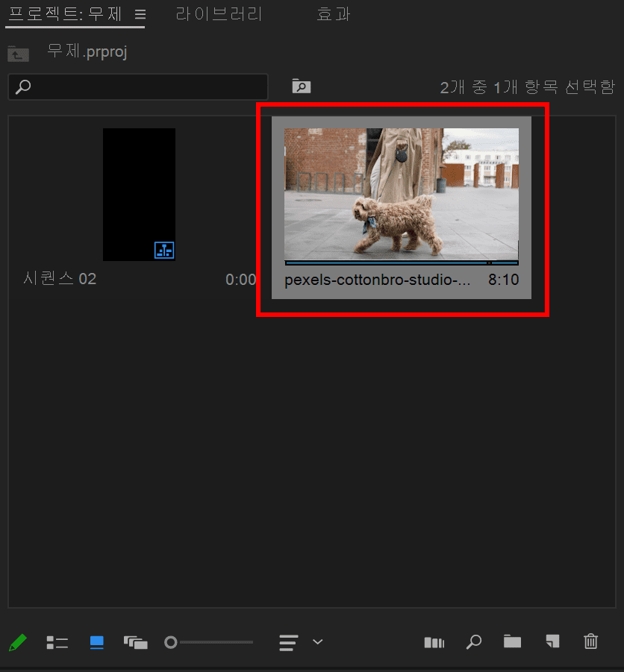Screen dimensions: 624x672
Task: Create a search bin from query icon
Action: (x=301, y=86)
